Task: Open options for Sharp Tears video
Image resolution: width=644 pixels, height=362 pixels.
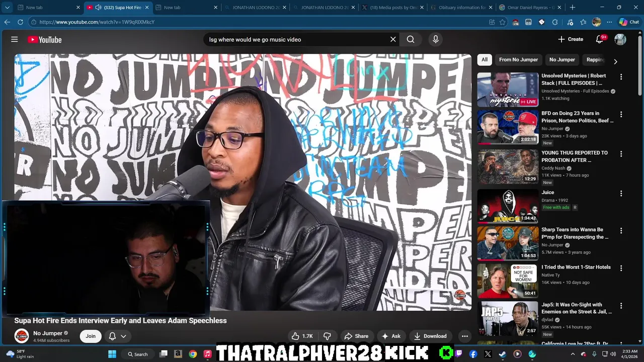Action: tap(621, 231)
